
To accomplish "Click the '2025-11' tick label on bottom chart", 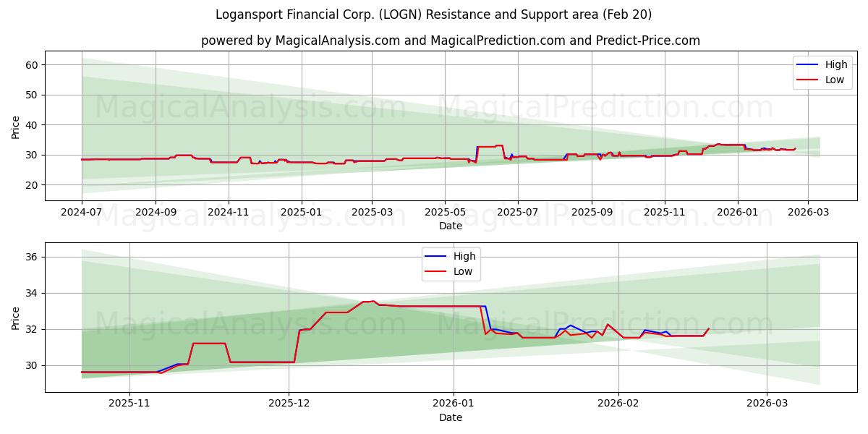I will point(129,404).
